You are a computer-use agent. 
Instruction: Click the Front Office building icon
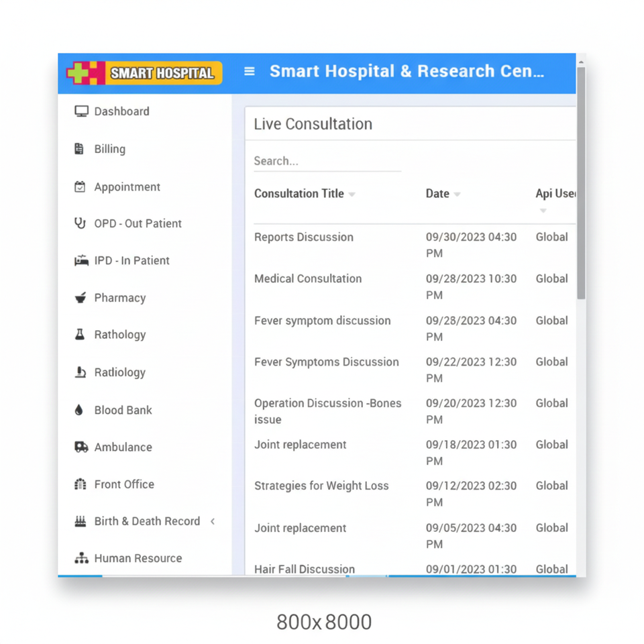click(80, 484)
